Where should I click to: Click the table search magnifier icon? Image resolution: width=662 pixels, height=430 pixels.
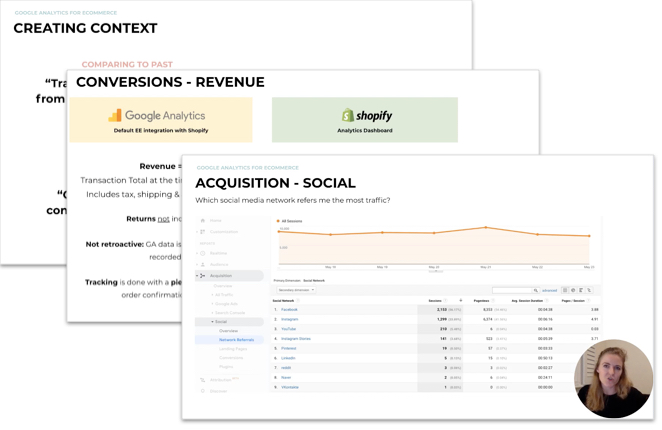coord(536,290)
